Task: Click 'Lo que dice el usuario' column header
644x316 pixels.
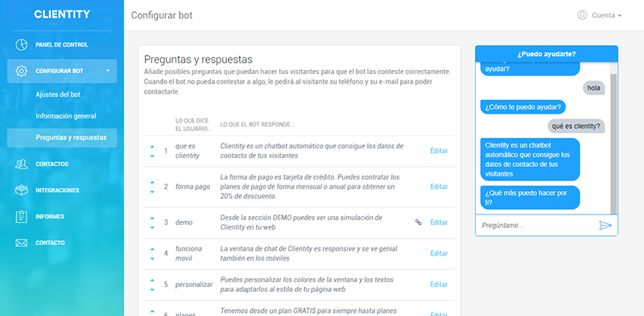Action: click(193, 125)
